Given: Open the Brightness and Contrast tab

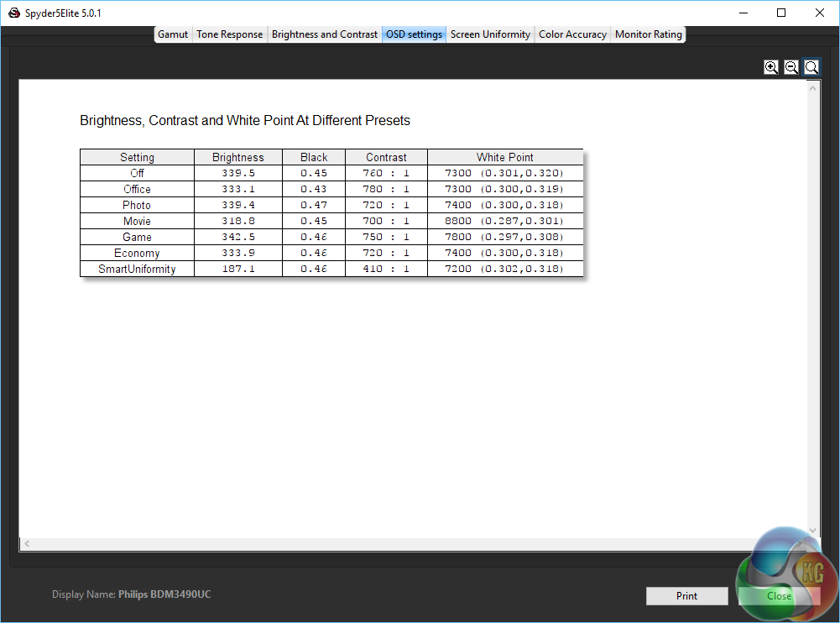Looking at the screenshot, I should 325,34.
